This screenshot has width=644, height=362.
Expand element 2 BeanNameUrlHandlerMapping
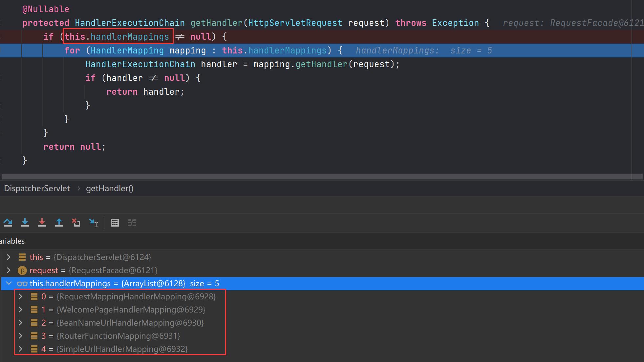[x=21, y=323]
